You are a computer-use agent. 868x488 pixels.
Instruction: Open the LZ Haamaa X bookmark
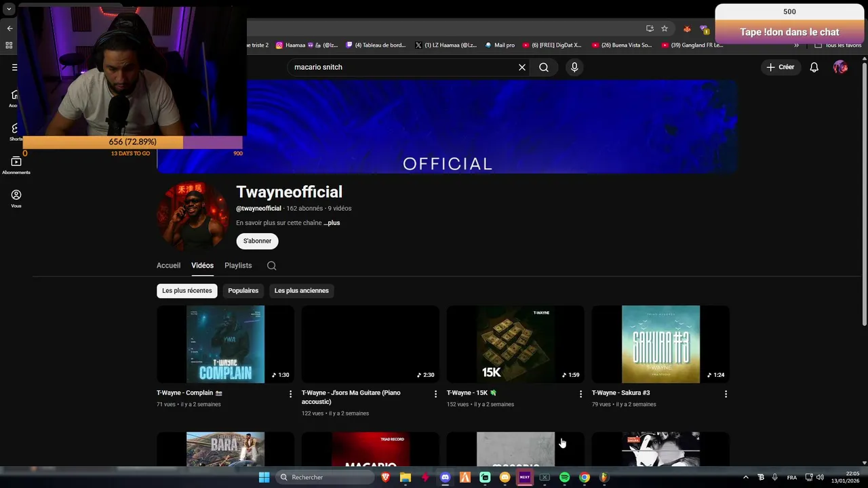click(446, 45)
